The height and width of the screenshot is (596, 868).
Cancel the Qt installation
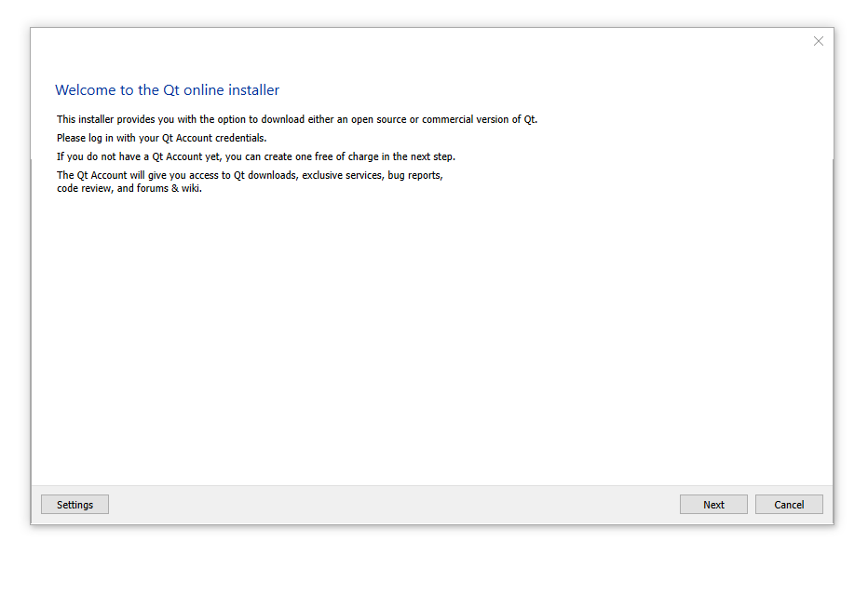tap(789, 505)
